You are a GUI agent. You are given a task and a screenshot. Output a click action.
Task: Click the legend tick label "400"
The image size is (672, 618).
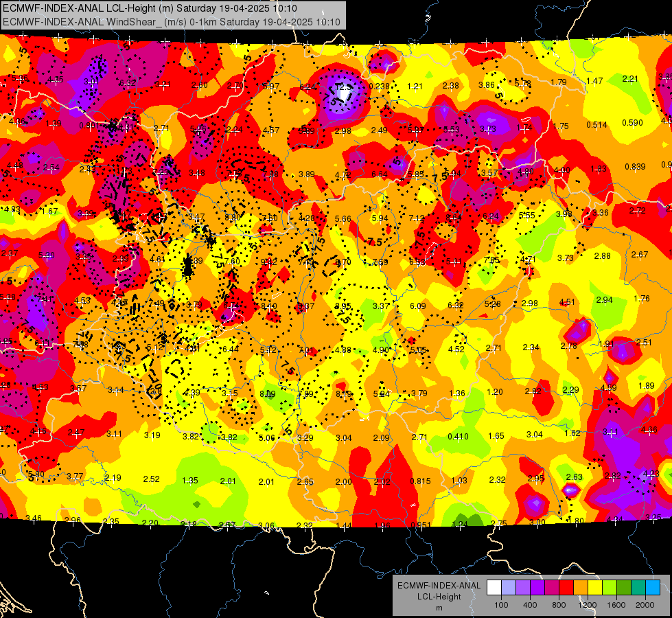[x=530, y=605]
